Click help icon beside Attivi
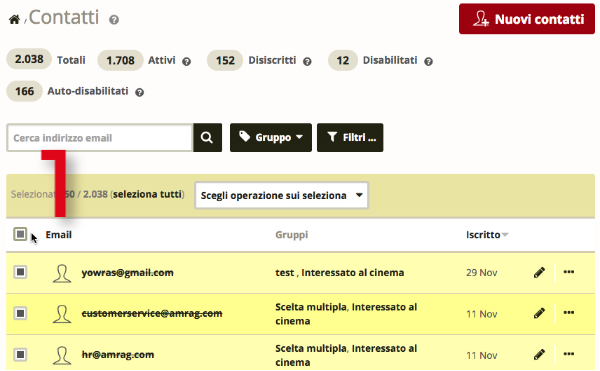 pos(186,61)
